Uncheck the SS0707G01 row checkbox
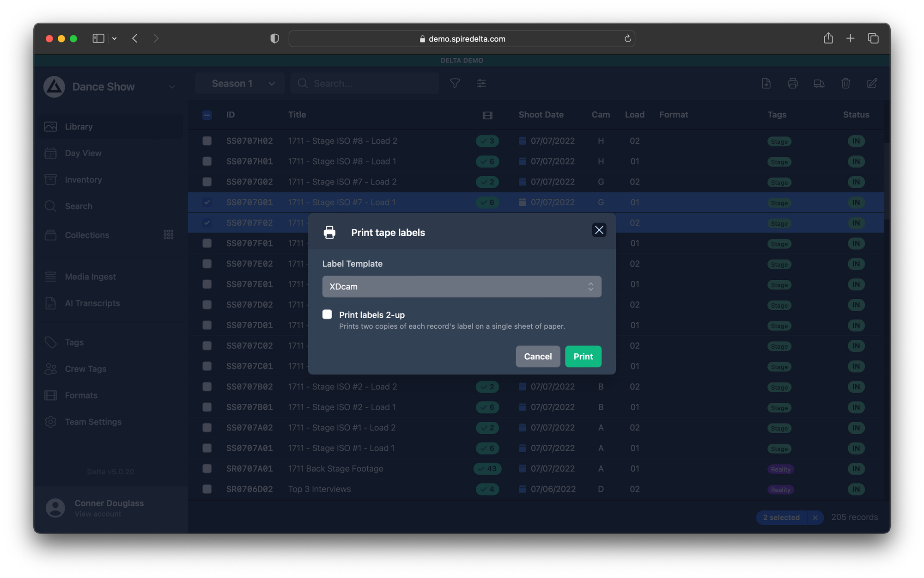924x578 pixels. coord(207,202)
